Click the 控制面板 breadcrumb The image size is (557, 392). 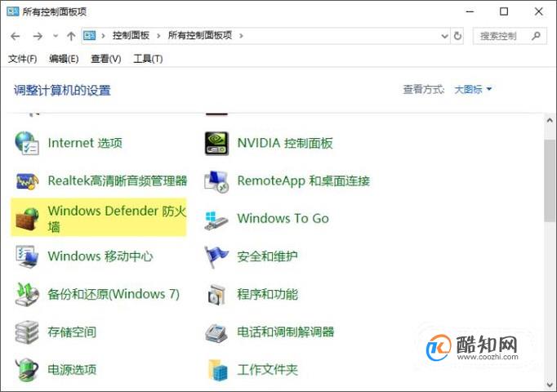point(131,35)
